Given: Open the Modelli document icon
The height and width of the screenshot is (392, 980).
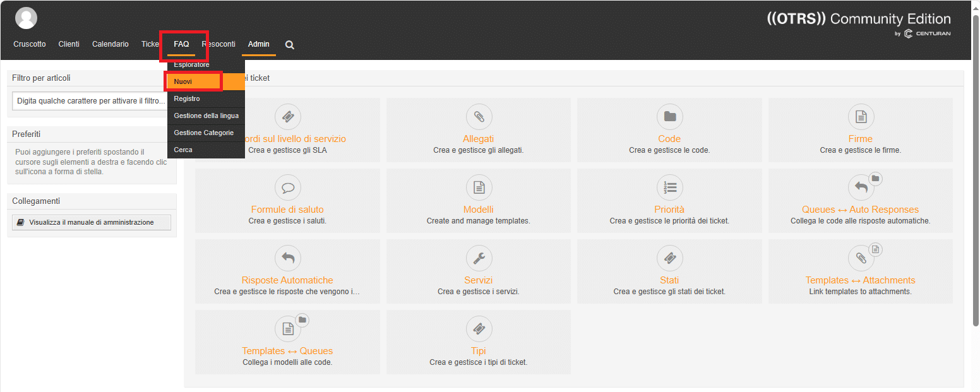Looking at the screenshot, I should pyautogui.click(x=479, y=187).
